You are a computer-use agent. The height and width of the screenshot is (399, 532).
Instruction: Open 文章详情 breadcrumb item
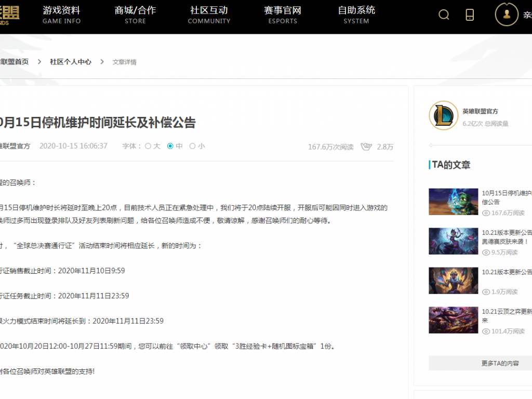[x=125, y=62]
